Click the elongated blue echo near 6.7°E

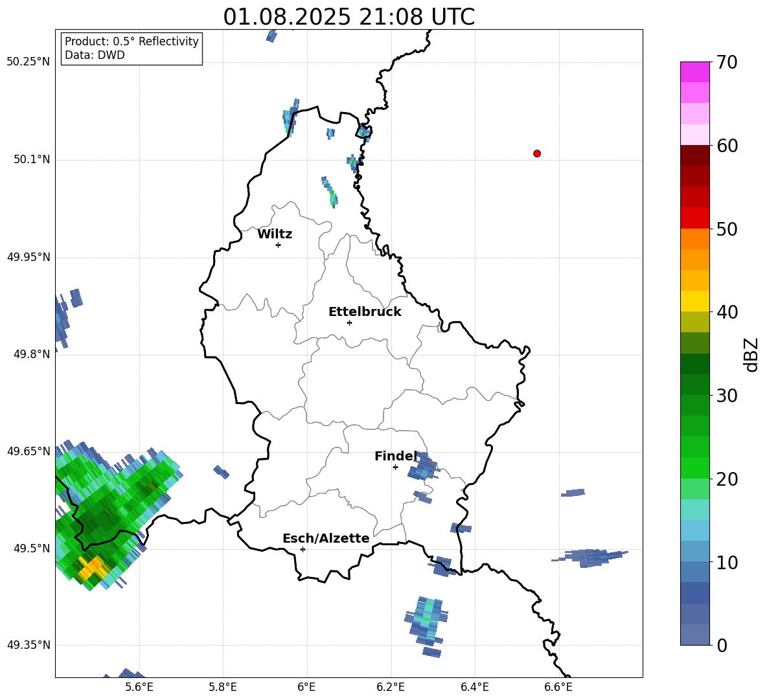pos(590,557)
